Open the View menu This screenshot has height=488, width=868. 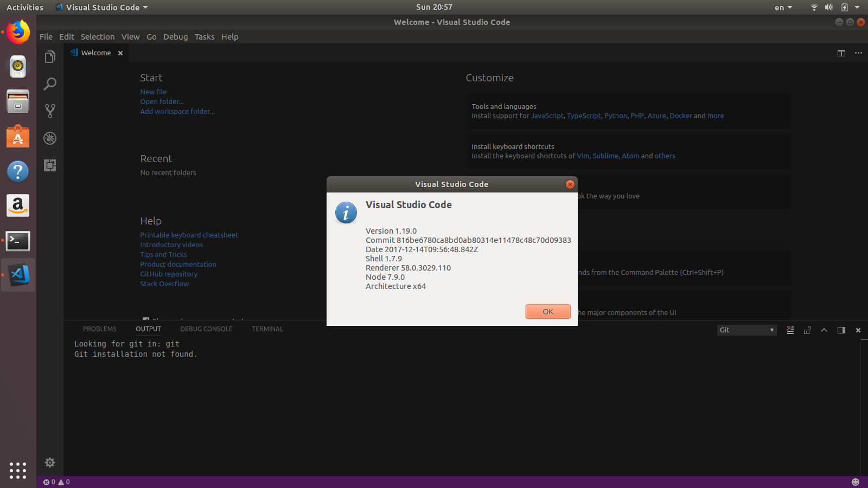[130, 37]
